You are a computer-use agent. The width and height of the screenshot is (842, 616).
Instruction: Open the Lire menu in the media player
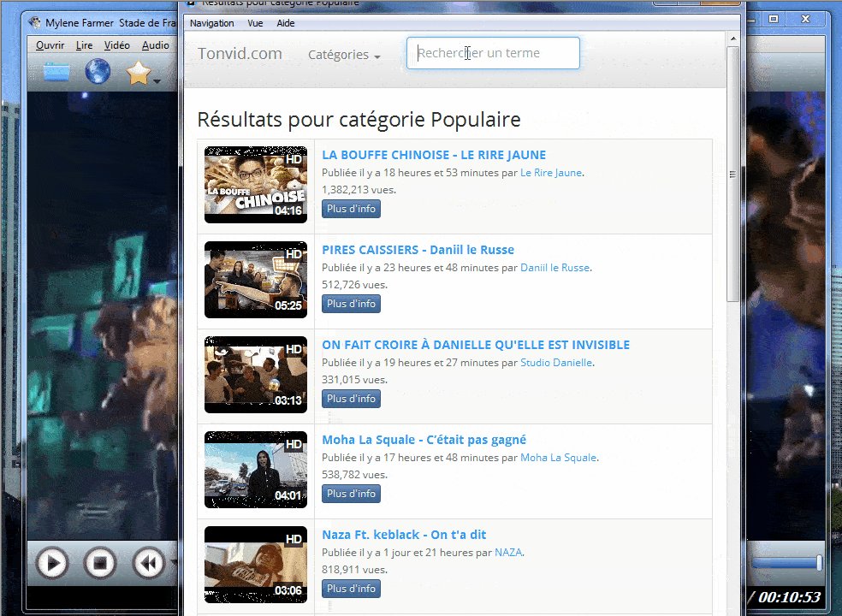click(x=84, y=45)
